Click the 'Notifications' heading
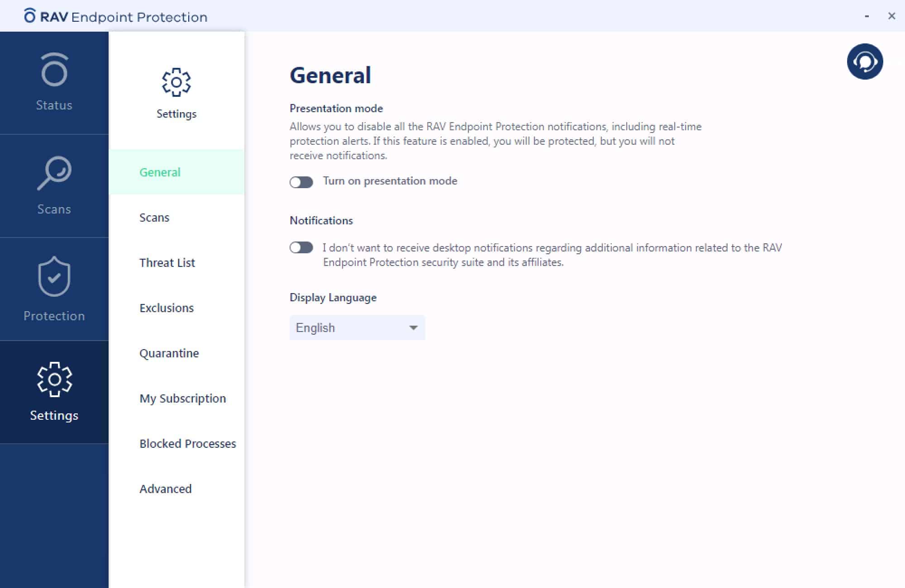 321,221
